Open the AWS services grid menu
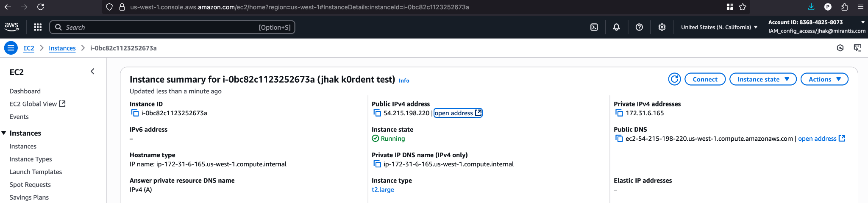This screenshot has height=203, width=868. point(38,27)
